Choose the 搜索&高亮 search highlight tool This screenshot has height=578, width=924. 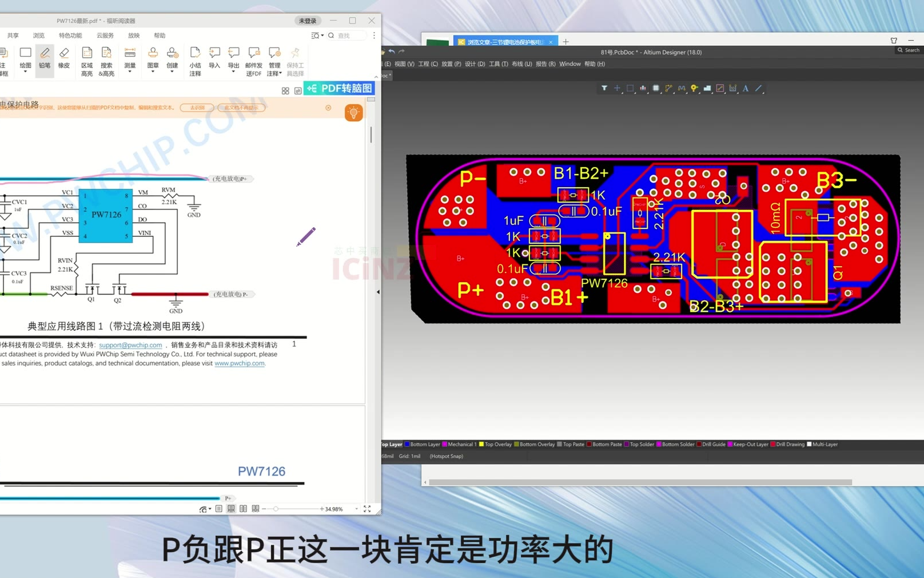106,62
